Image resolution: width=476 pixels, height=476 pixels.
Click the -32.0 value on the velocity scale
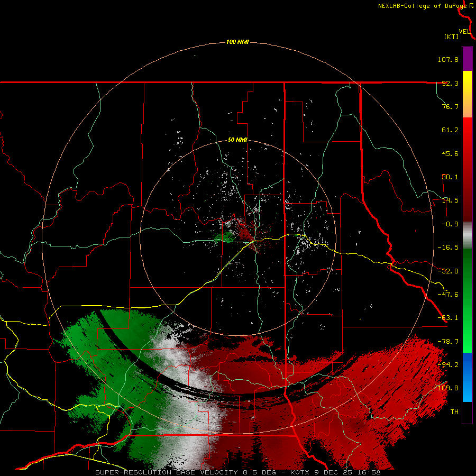(448, 271)
